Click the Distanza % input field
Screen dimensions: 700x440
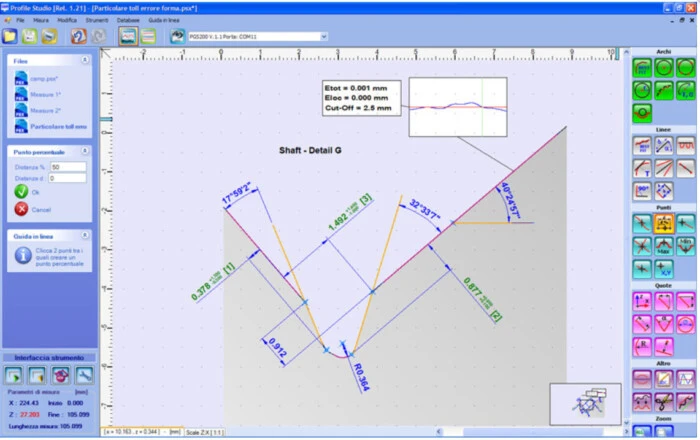[68, 166]
